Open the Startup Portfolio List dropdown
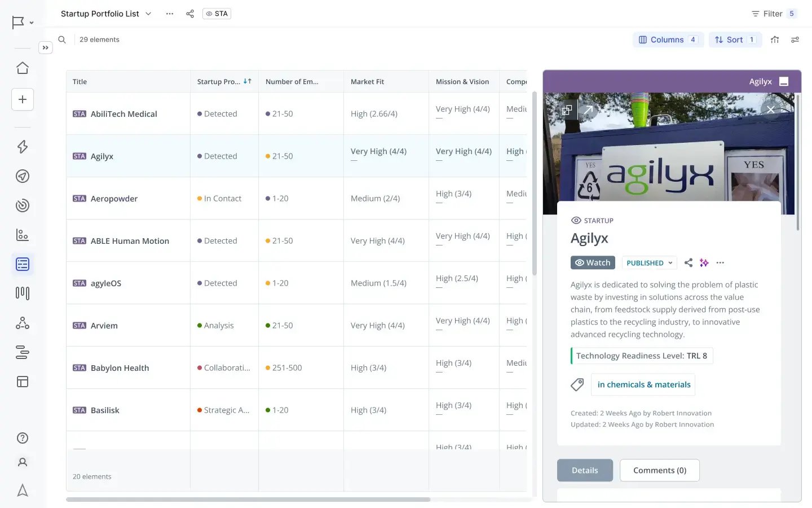The width and height of the screenshot is (812, 508). click(148, 14)
